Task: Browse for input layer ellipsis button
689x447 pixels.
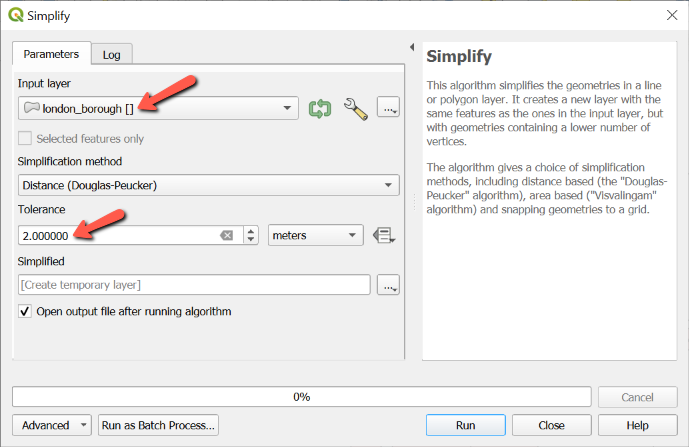Action: click(x=388, y=108)
